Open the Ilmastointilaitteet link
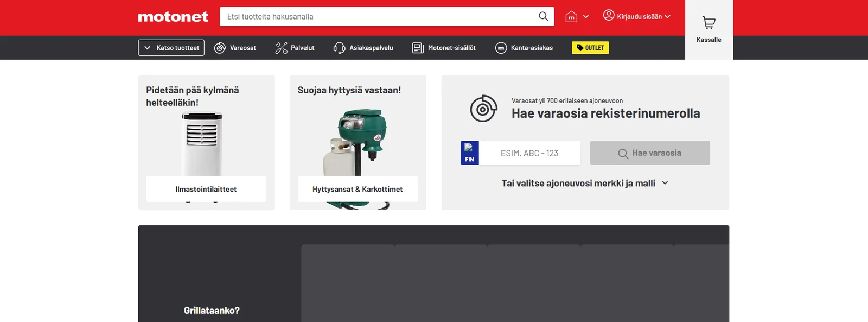This screenshot has width=868, height=322. tap(206, 189)
